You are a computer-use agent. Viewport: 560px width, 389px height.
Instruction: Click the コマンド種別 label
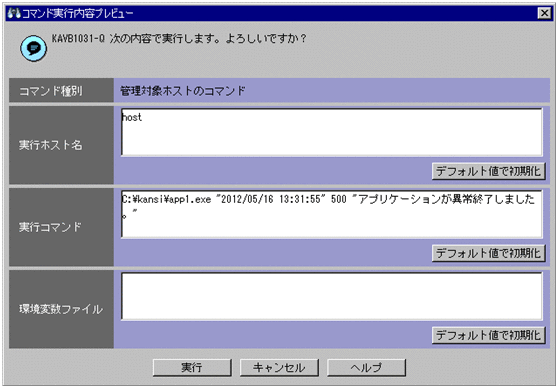pyautogui.click(x=51, y=91)
